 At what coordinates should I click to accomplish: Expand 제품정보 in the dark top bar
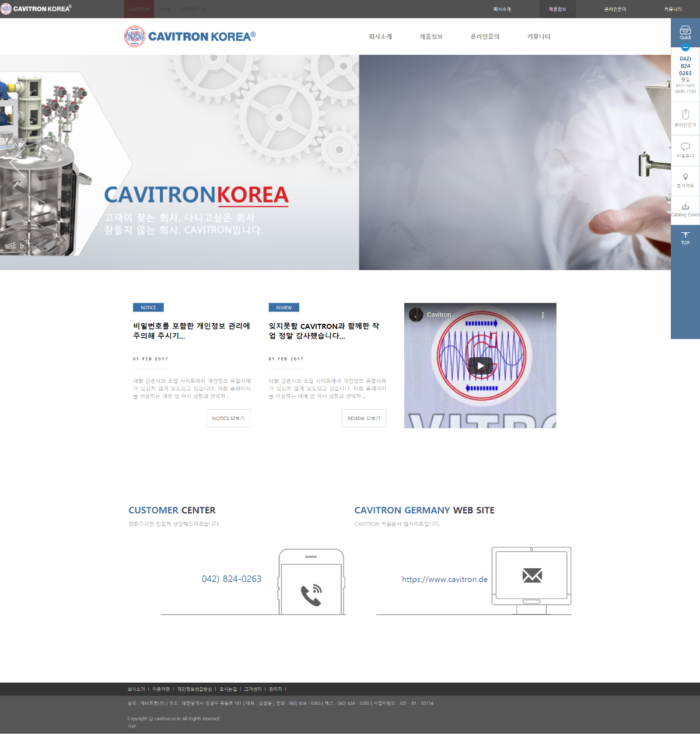(x=557, y=9)
